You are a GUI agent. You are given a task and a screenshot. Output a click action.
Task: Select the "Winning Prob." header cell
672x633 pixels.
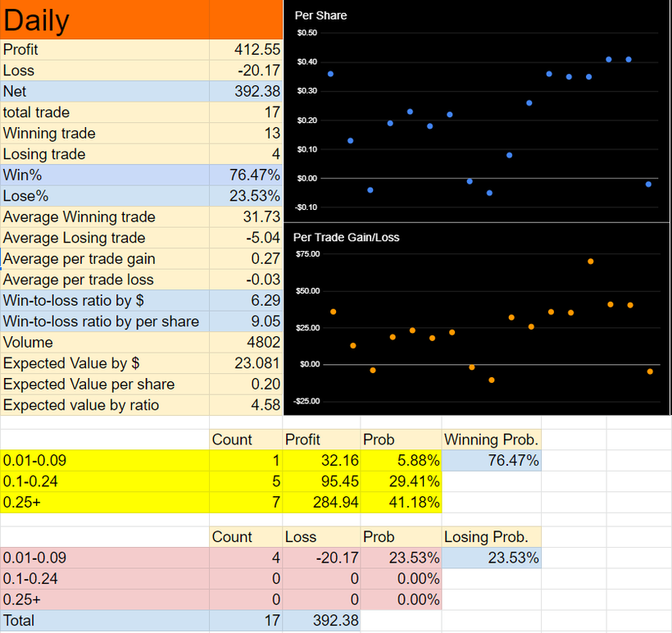tap(491, 439)
